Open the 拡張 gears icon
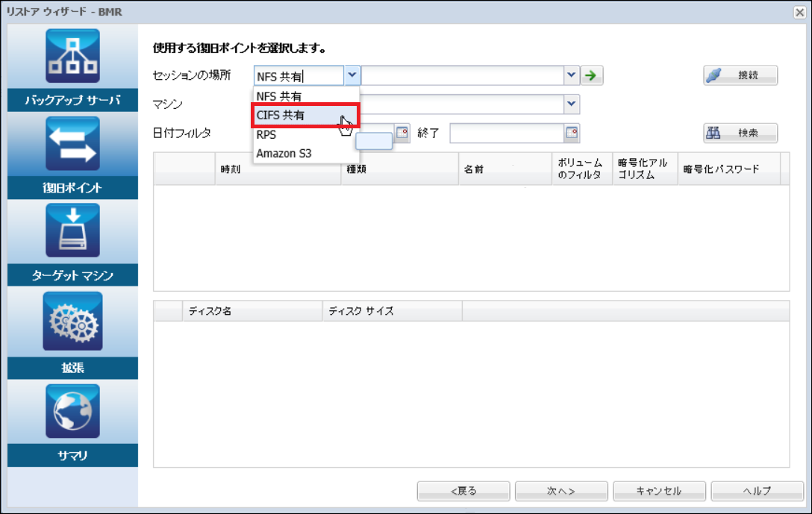812x514 pixels. pyautogui.click(x=72, y=321)
